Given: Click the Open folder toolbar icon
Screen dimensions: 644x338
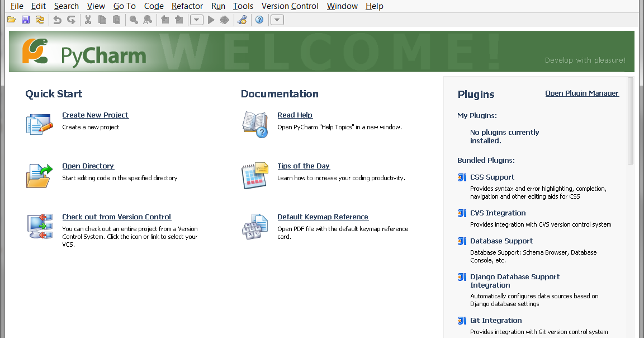Looking at the screenshot, I should click(12, 20).
